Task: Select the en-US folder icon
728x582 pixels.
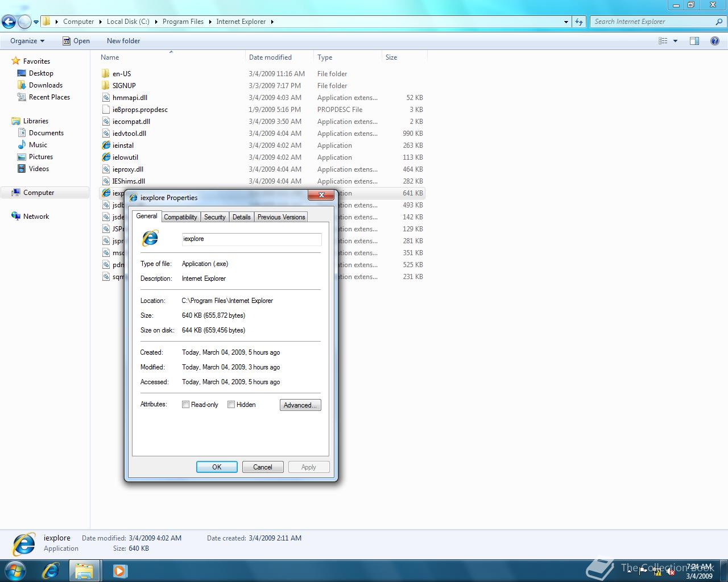Action: click(106, 74)
